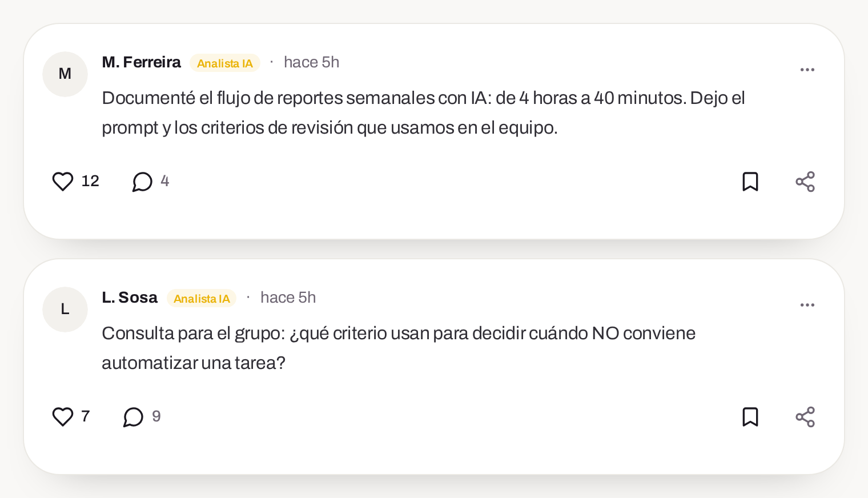Like M. Ferreira's post with heart icon
The image size is (868, 498).
click(63, 182)
